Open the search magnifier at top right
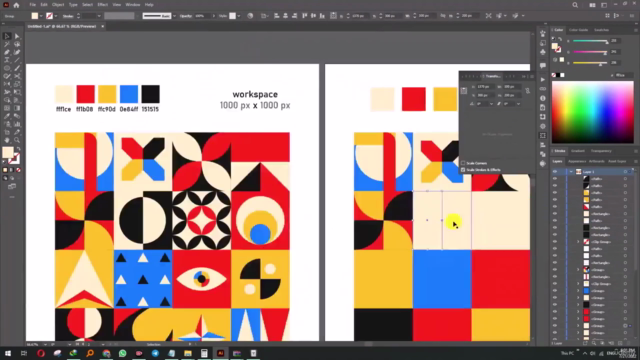Image resolution: width=640 pixels, height=360 pixels. tap(575, 5)
